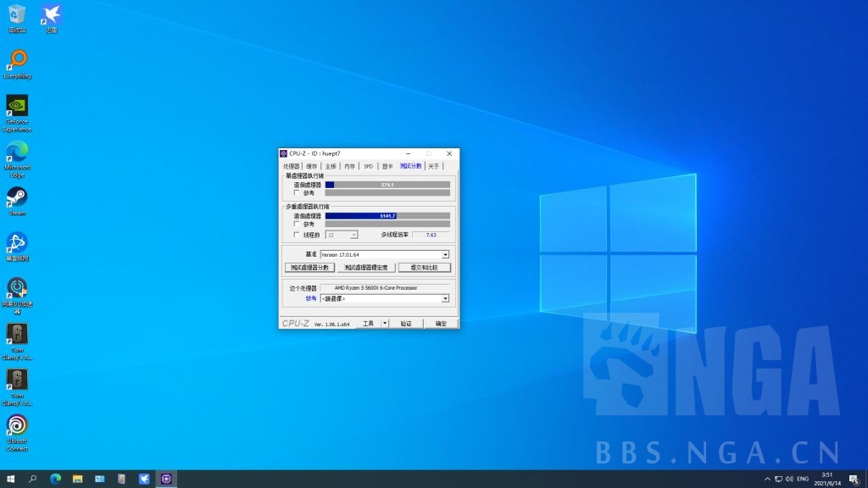Expand the 工具 dropdown arrow
Image resolution: width=868 pixels, height=488 pixels.
tap(384, 324)
